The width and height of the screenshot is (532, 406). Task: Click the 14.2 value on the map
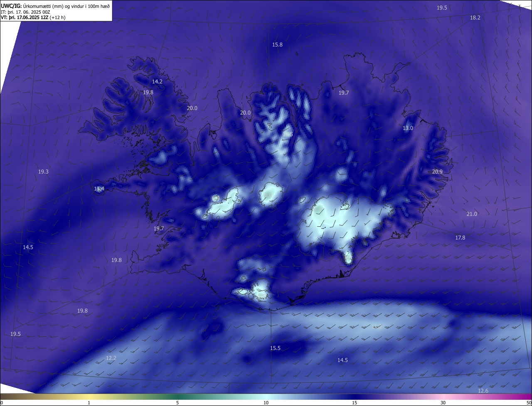click(157, 82)
